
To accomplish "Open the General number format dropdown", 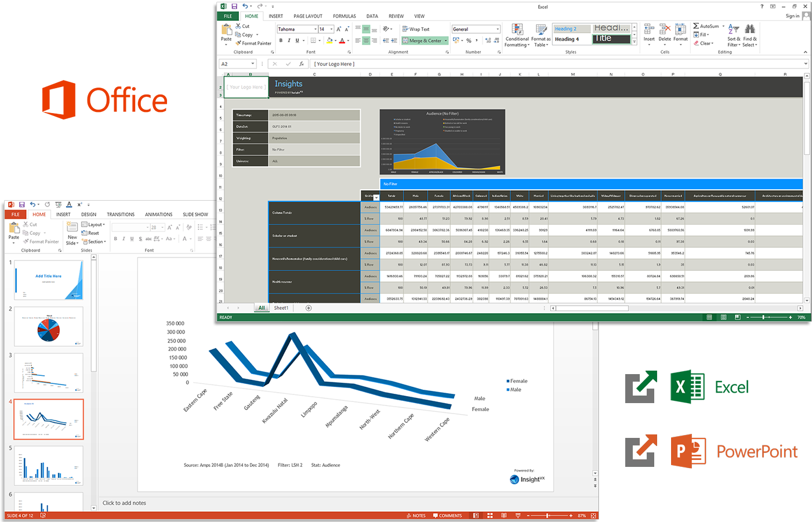I will pos(498,29).
